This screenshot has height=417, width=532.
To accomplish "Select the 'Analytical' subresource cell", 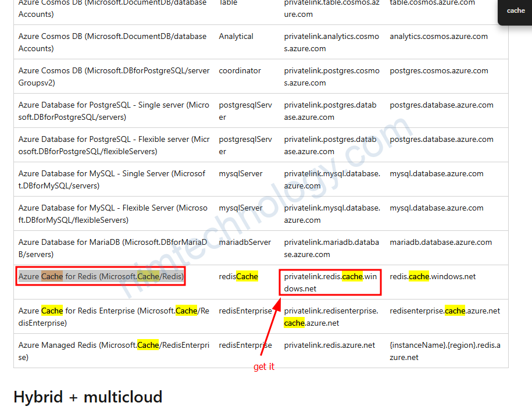I will pos(236,37).
